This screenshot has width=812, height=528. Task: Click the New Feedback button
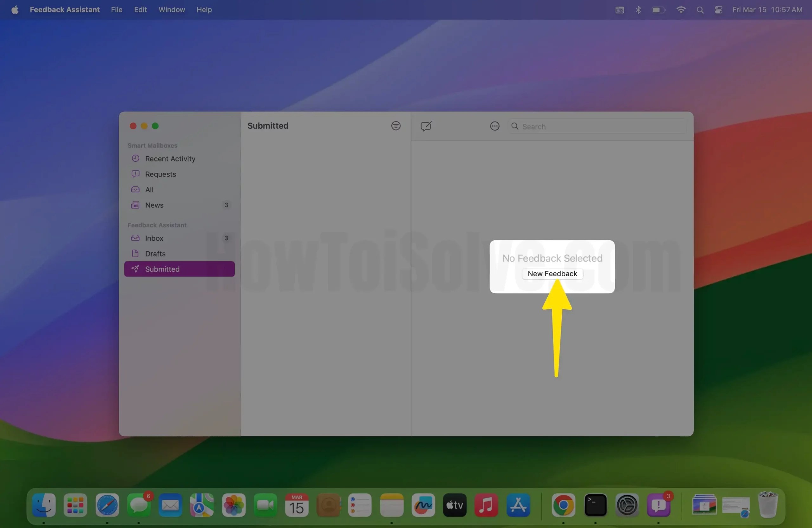[x=552, y=273]
